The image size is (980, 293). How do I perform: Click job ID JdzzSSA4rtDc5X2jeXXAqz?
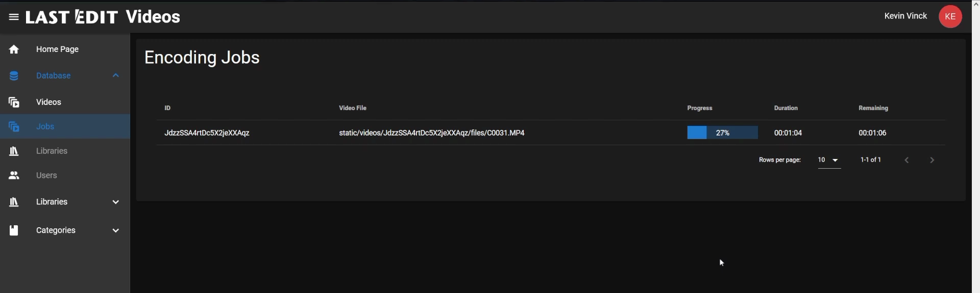pyautogui.click(x=207, y=132)
